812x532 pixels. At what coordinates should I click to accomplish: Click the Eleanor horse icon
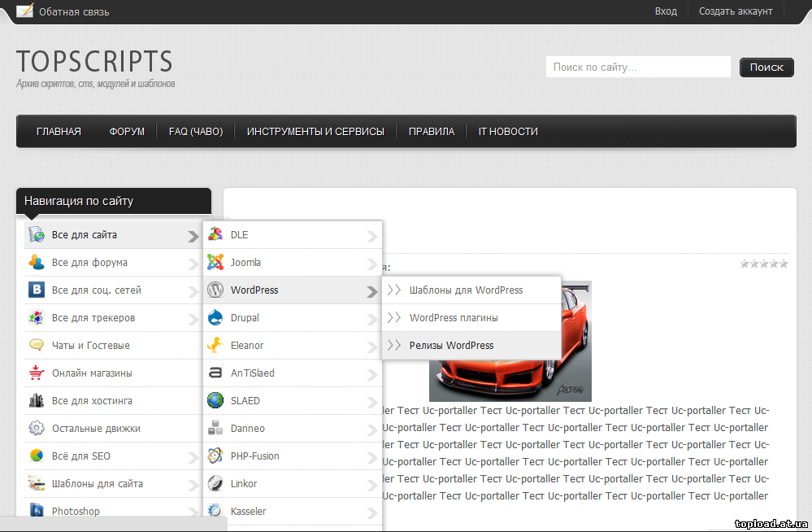[215, 345]
